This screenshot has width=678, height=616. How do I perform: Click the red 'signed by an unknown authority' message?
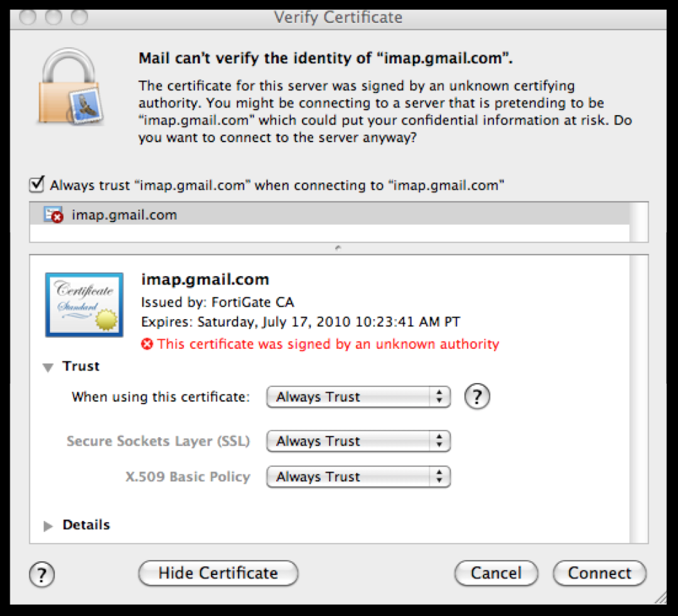coord(328,344)
